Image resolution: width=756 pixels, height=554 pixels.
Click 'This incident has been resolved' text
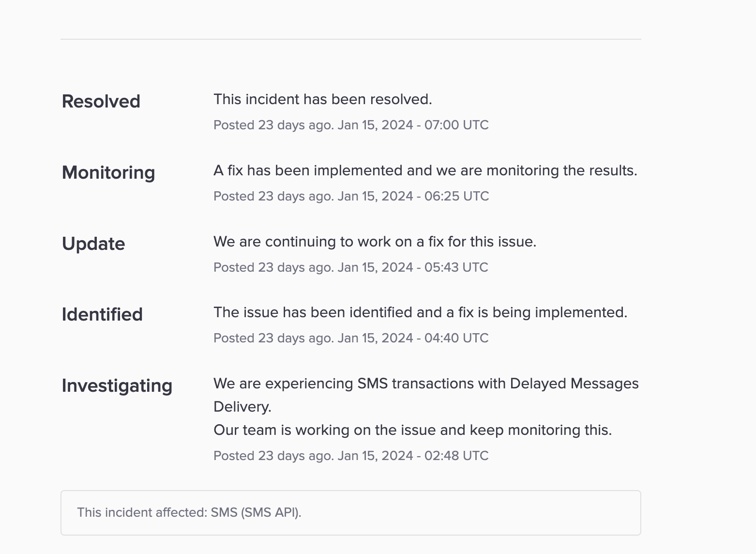coord(323,99)
